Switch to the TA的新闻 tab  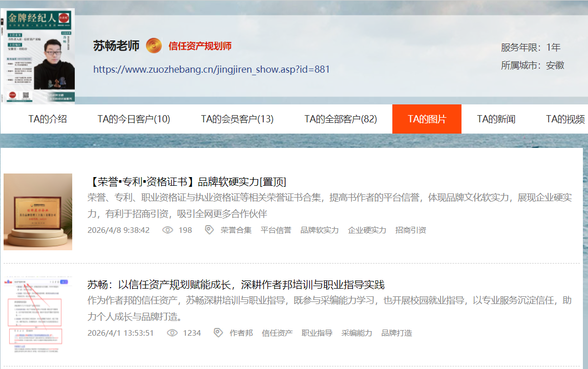496,119
